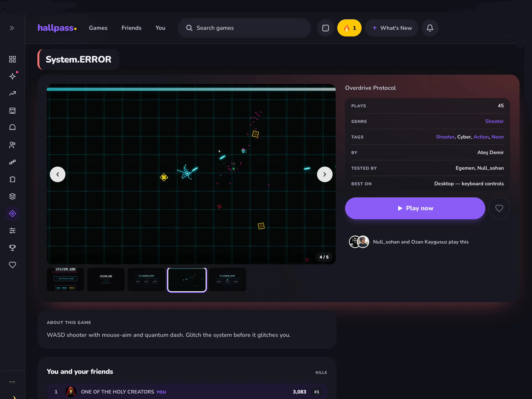
Task: Open the ghost icon in sidebar
Action: click(x=12, y=128)
